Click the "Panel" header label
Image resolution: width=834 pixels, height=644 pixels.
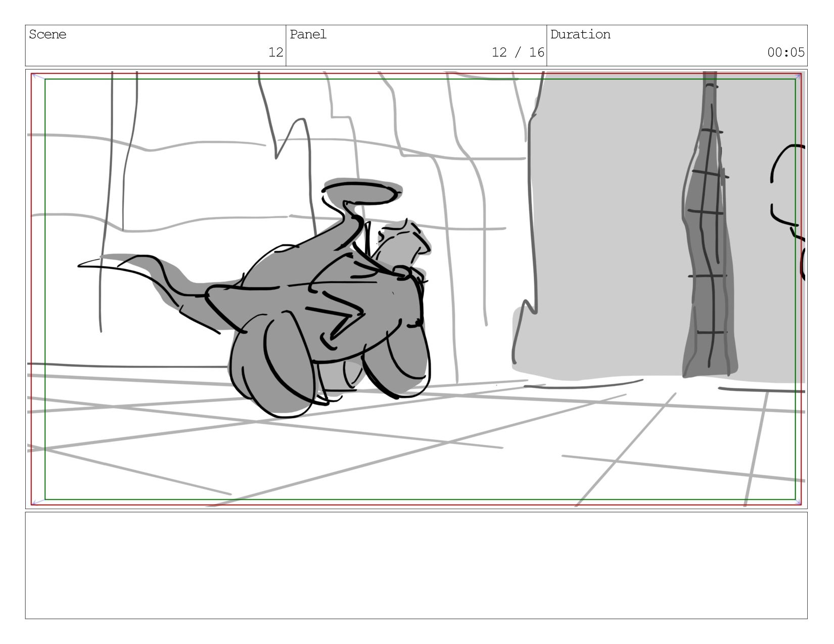coord(308,34)
